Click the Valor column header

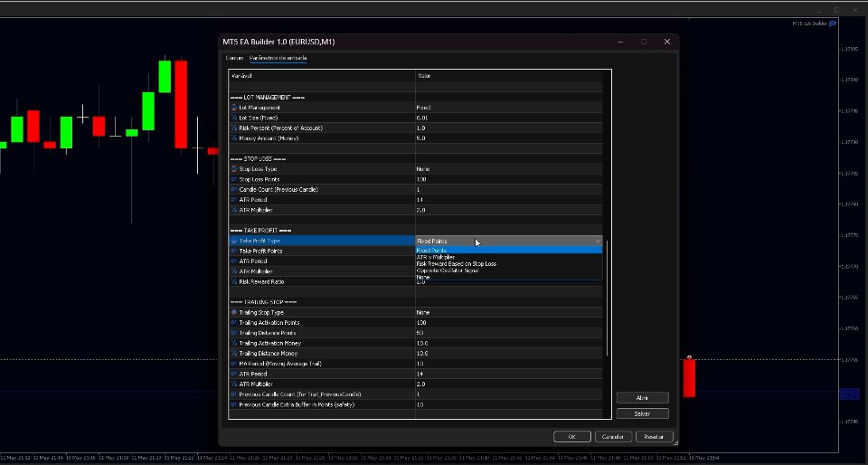click(x=509, y=76)
